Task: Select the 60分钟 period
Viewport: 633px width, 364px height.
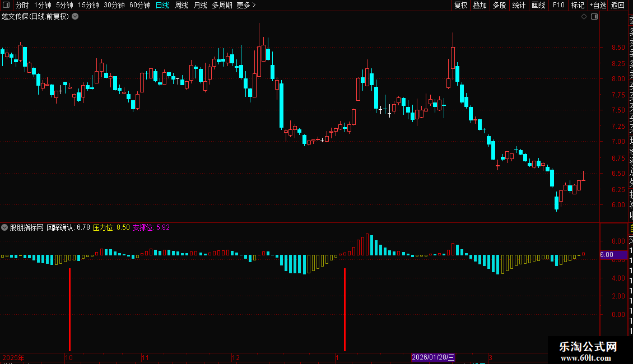Action: tap(139, 5)
